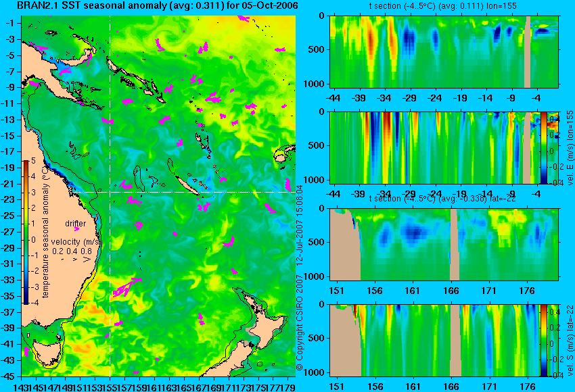The width and height of the screenshot is (575, 392).
Task: Click the temperature section plot at lat=-22
Action: [x=444, y=245]
